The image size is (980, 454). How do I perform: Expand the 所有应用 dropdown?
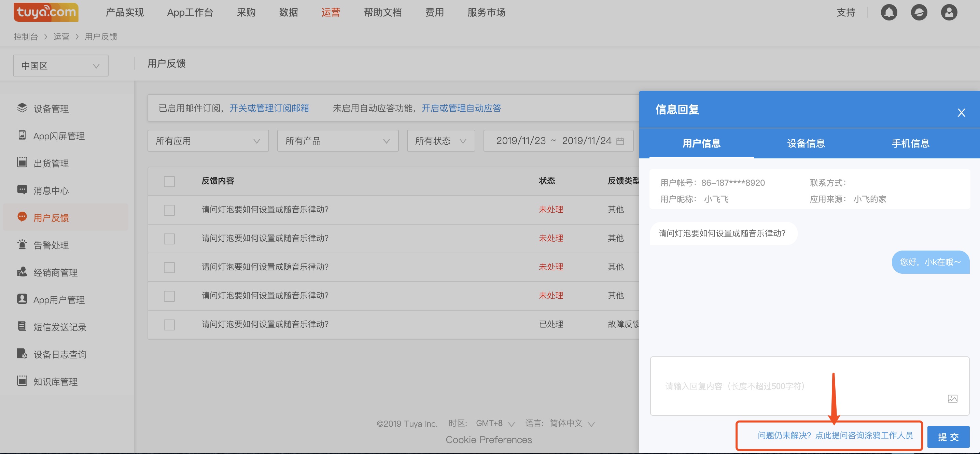tap(208, 141)
